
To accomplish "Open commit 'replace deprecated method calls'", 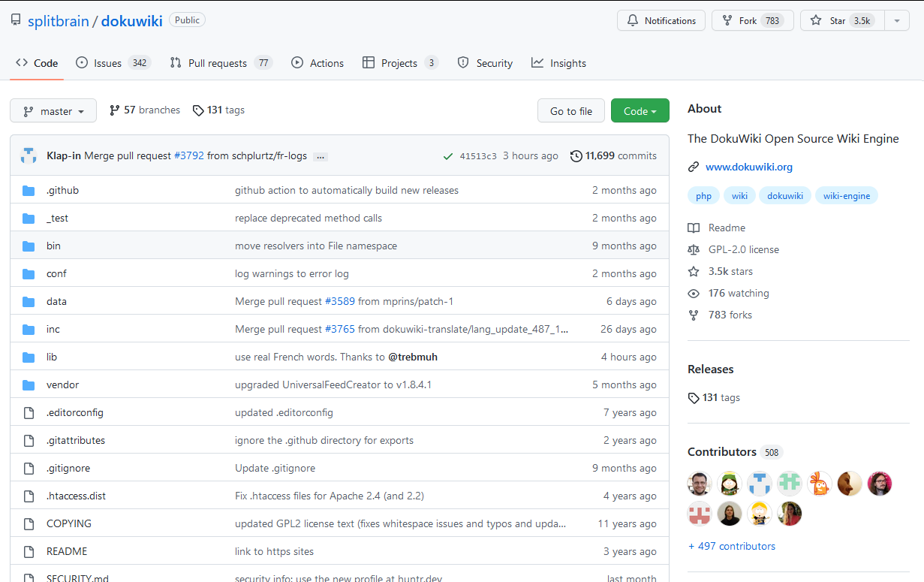I will click(309, 218).
